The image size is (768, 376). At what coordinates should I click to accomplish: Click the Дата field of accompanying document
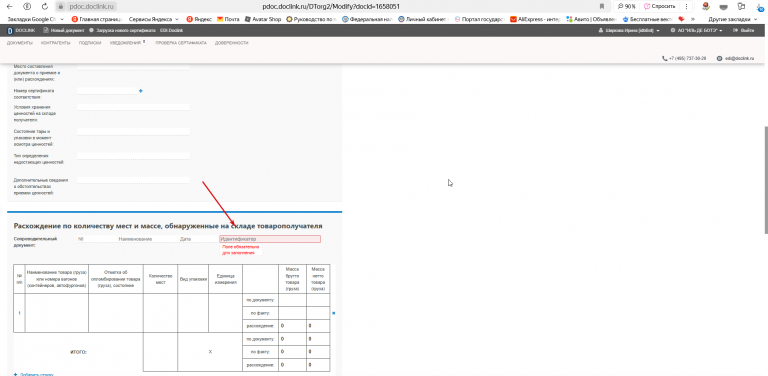(x=198, y=239)
